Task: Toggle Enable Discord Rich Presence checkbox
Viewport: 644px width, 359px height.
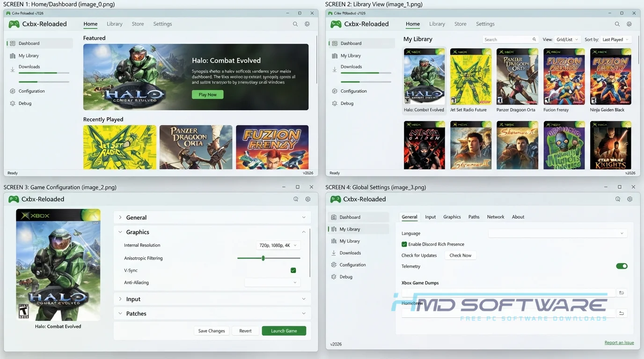Action: (404, 244)
